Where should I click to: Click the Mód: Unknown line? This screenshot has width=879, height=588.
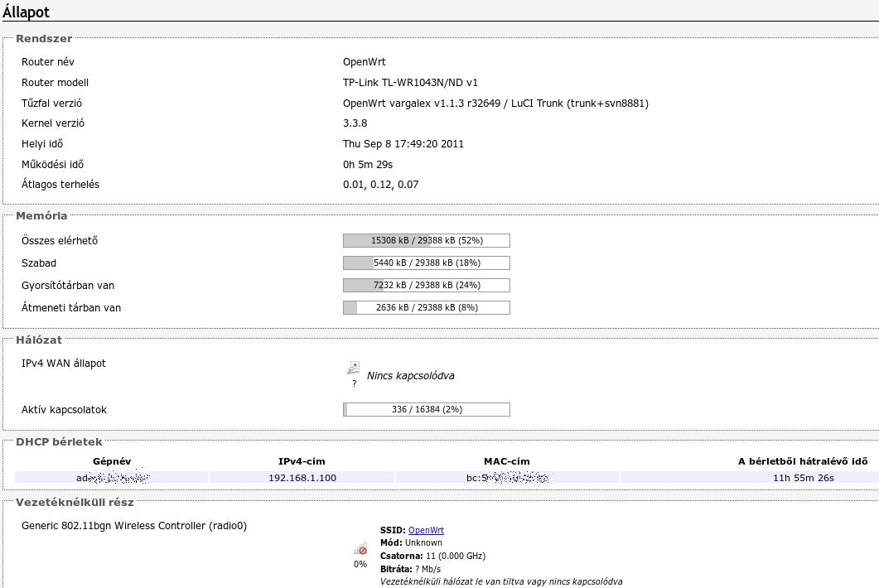point(411,543)
